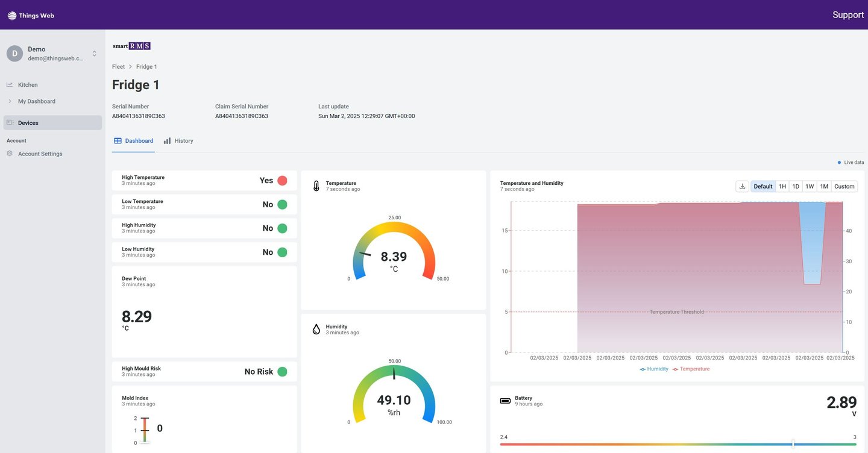Screen dimensions: 868x453
Task: Open the Demo account switcher dropdown
Action: click(x=95, y=54)
